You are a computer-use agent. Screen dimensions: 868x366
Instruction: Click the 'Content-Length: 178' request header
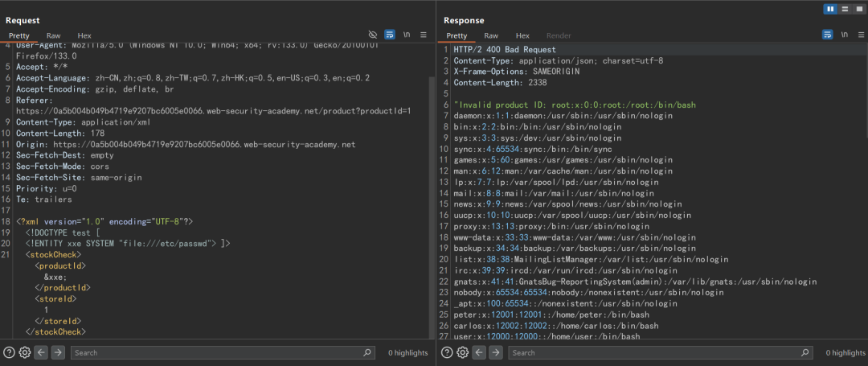(59, 134)
